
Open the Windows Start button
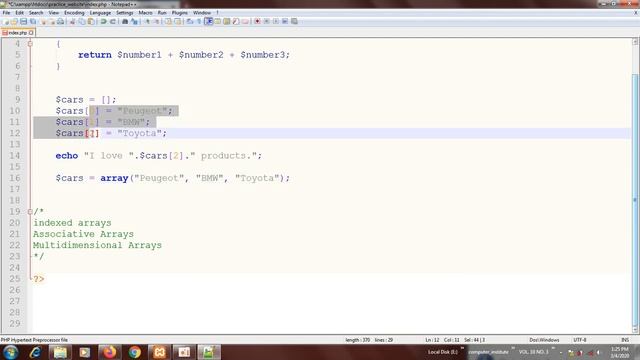coord(11,352)
